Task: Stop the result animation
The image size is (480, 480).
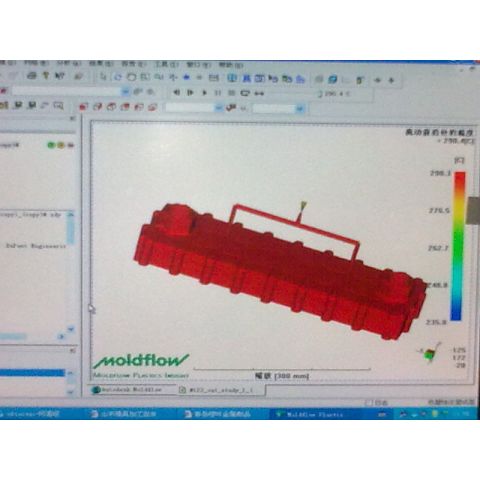Action: [231, 93]
